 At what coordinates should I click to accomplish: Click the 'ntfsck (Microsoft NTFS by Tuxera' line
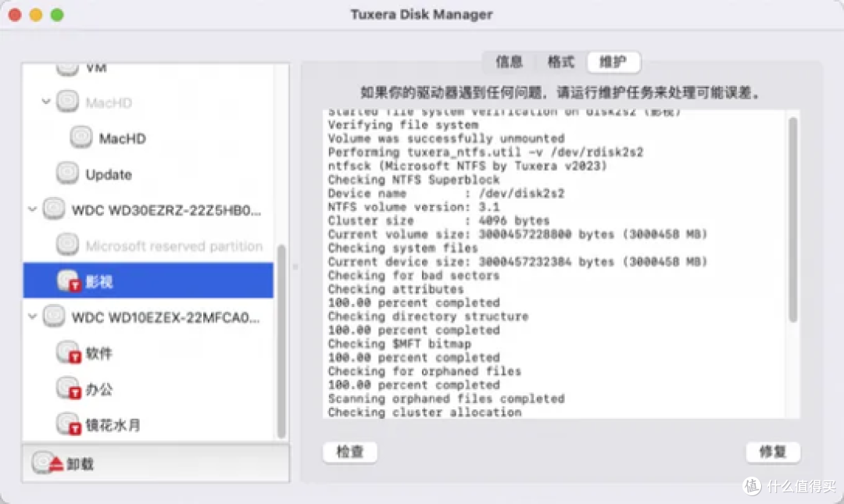467,166
